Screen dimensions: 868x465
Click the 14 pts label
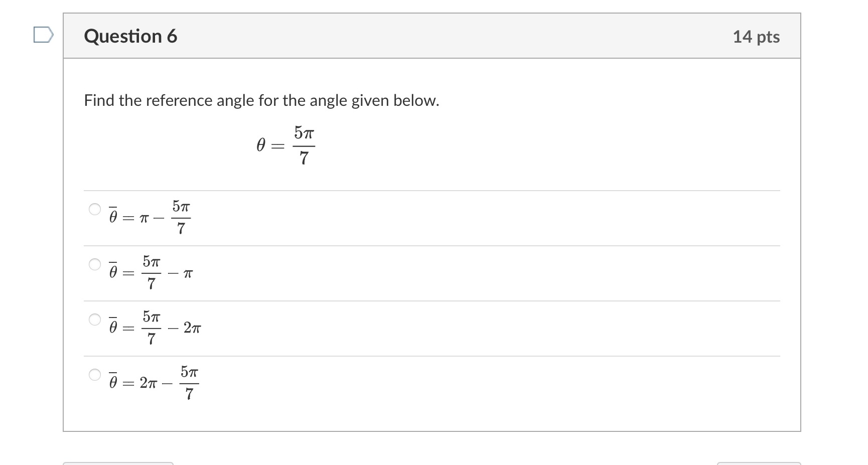(x=756, y=36)
